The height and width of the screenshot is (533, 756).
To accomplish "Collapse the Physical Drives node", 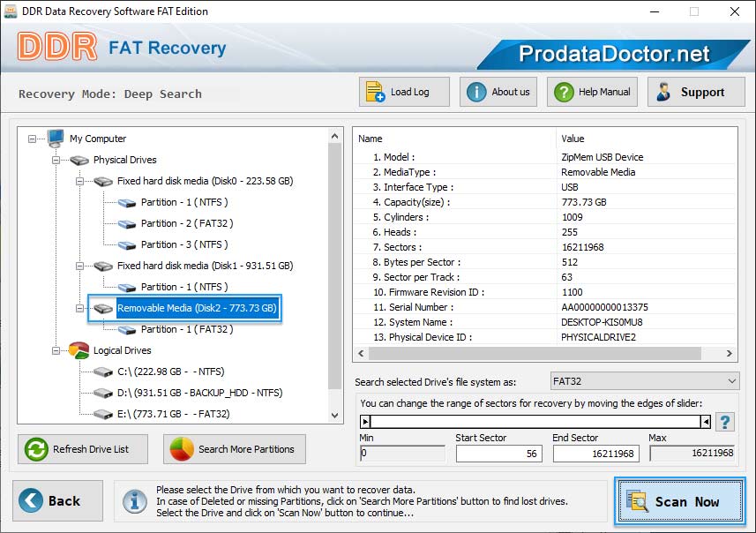I will [x=56, y=160].
